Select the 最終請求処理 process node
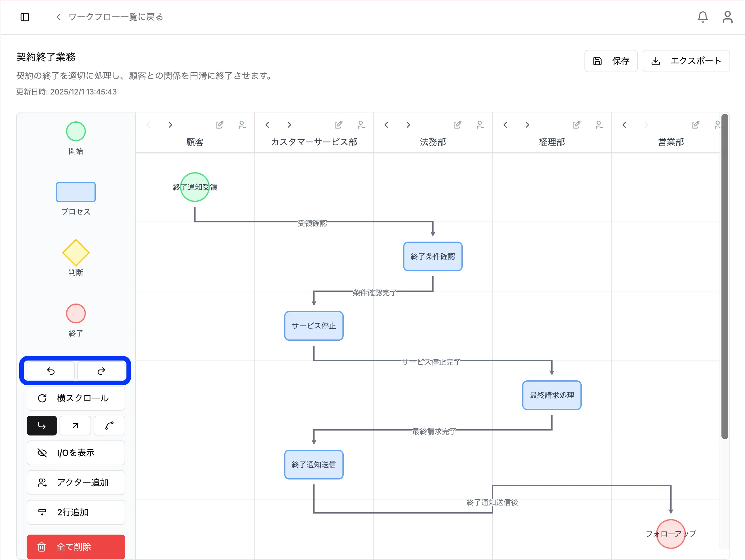Screen dimensions: 745x560 click(x=552, y=395)
